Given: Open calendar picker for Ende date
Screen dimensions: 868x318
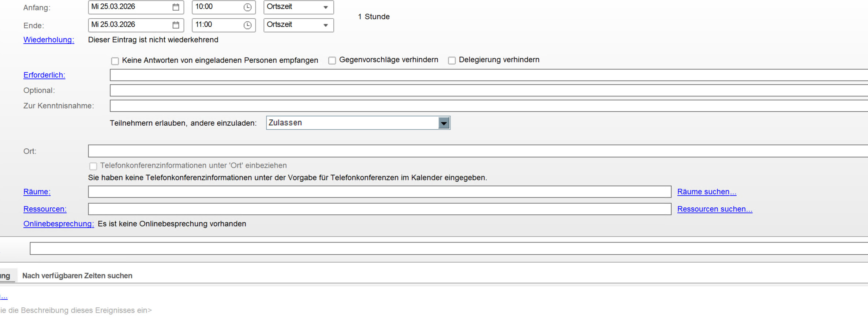Looking at the screenshot, I should tap(176, 25).
